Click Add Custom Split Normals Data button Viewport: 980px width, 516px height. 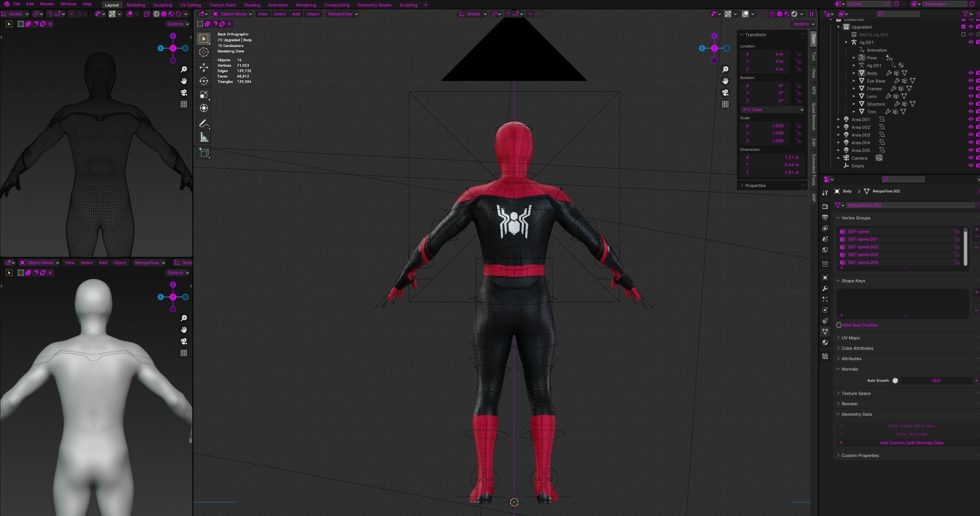pyautogui.click(x=911, y=443)
